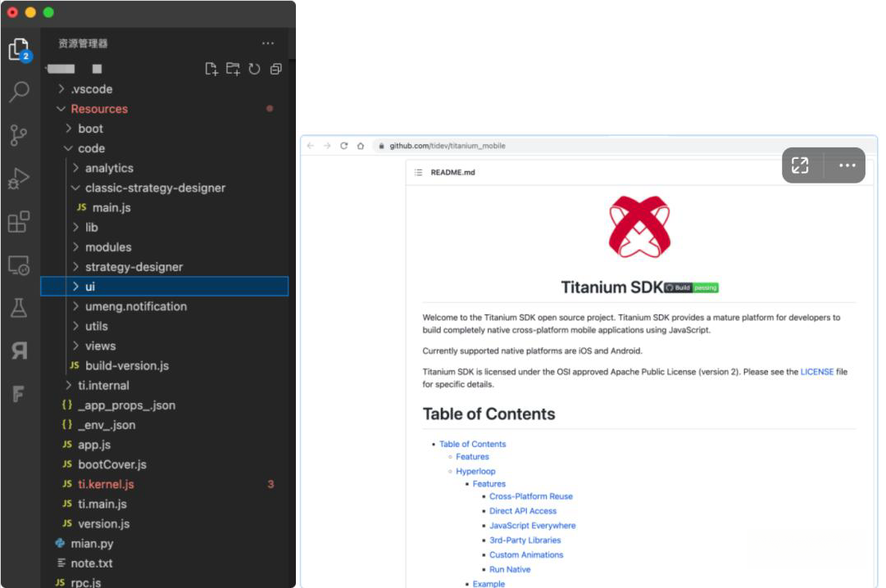Open the Testing flask view
The height and width of the screenshot is (588, 886).
pos(19,308)
